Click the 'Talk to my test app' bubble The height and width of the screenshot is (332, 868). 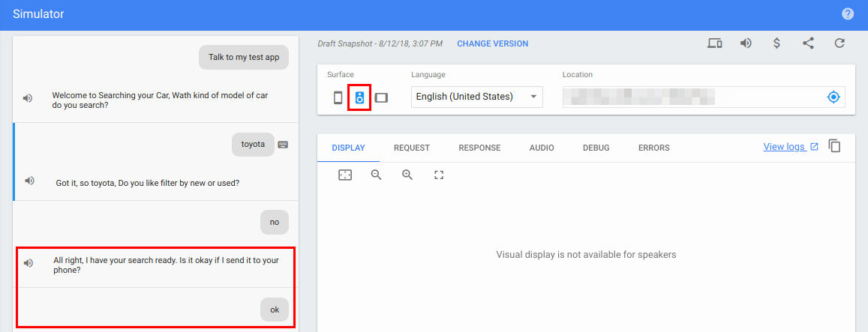coord(244,57)
